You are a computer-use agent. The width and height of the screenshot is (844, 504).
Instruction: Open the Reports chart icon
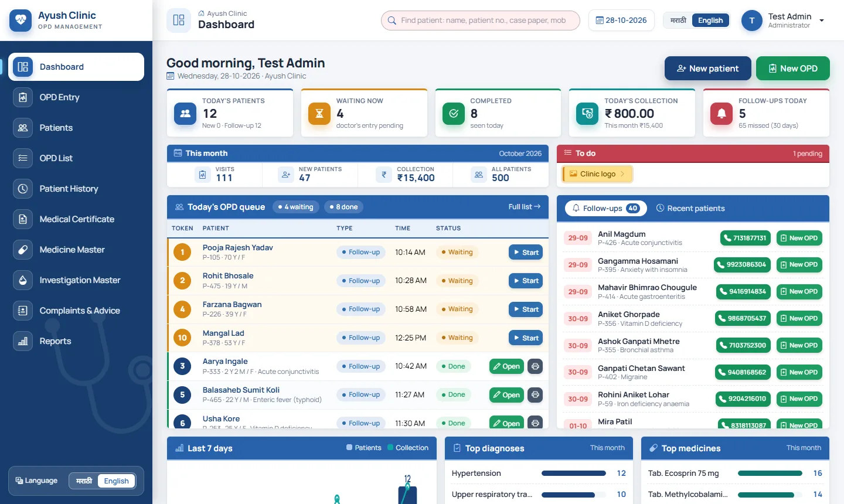pyautogui.click(x=23, y=341)
